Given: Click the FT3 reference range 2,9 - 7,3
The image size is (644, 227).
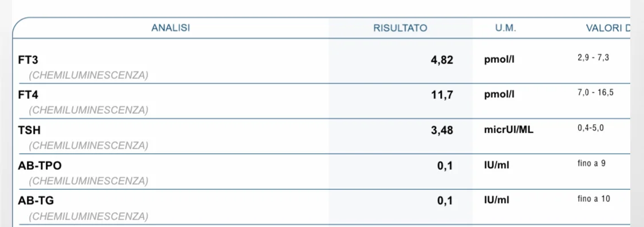Looking at the screenshot, I should click(593, 58).
